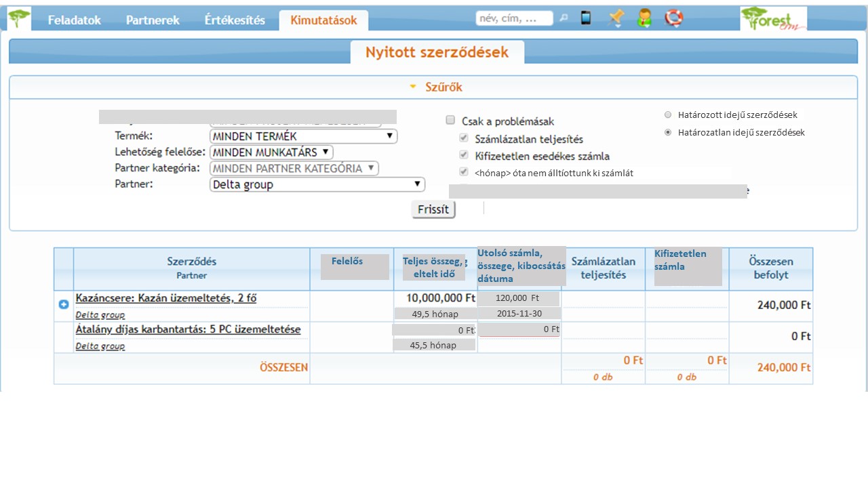The width and height of the screenshot is (868, 488).
Task: Open the mobile phone icon
Action: 586,18
